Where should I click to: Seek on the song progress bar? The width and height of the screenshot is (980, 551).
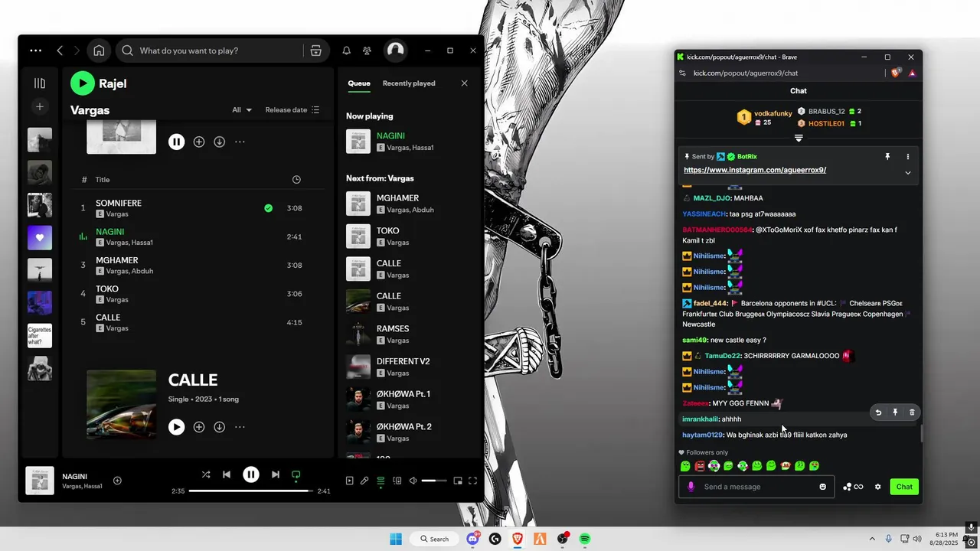click(251, 491)
